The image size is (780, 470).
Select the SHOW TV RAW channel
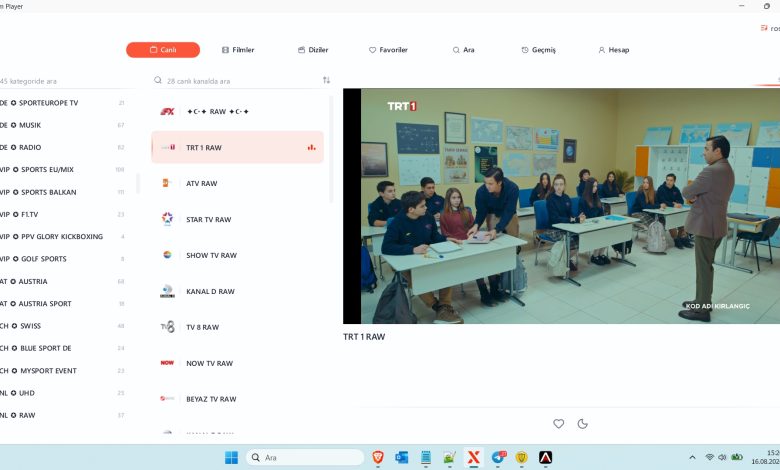point(237,255)
